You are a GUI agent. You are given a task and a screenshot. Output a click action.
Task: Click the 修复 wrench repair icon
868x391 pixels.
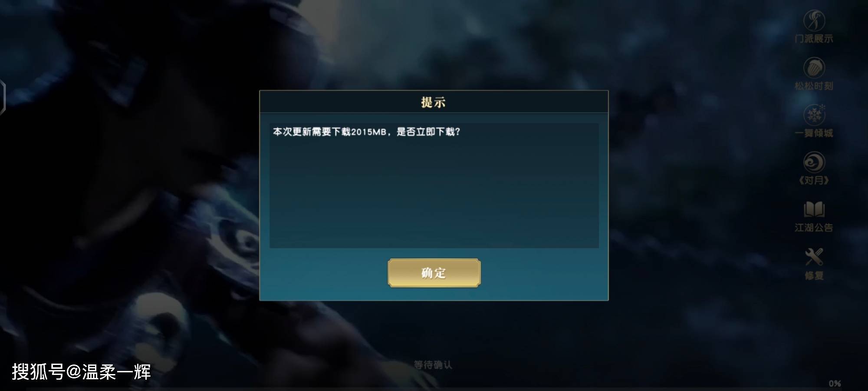click(814, 257)
